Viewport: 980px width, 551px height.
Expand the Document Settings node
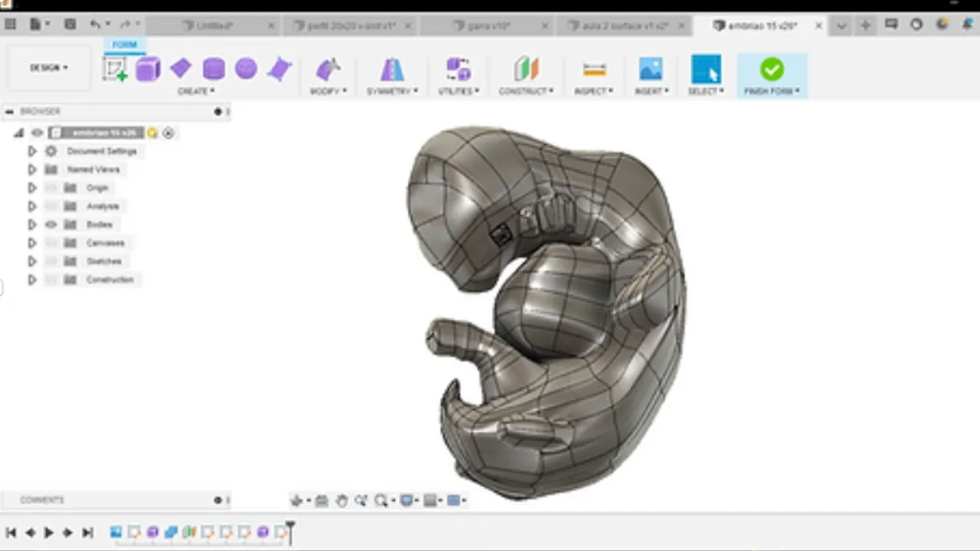pos(32,152)
